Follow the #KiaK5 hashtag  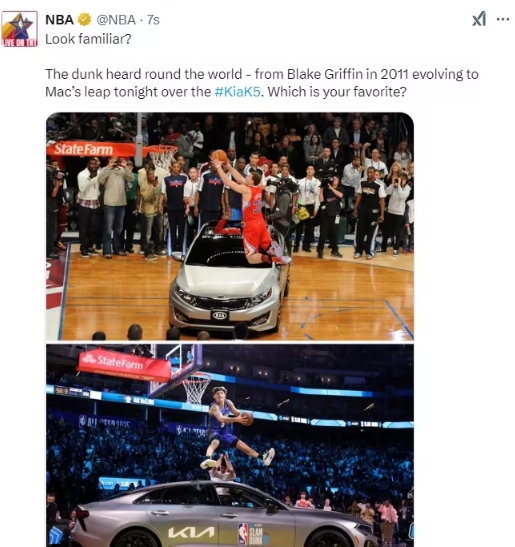[237, 92]
